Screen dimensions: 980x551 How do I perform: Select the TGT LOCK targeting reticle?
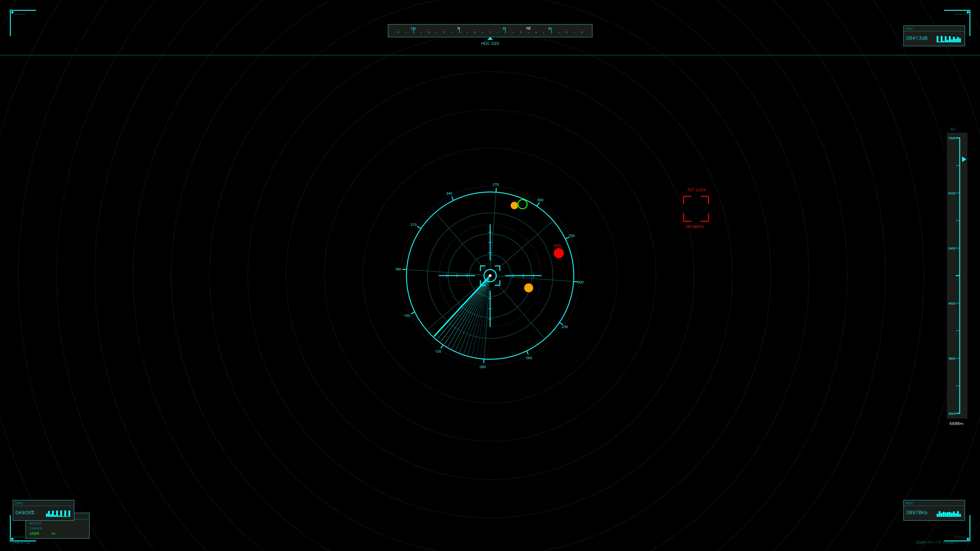[x=696, y=208]
